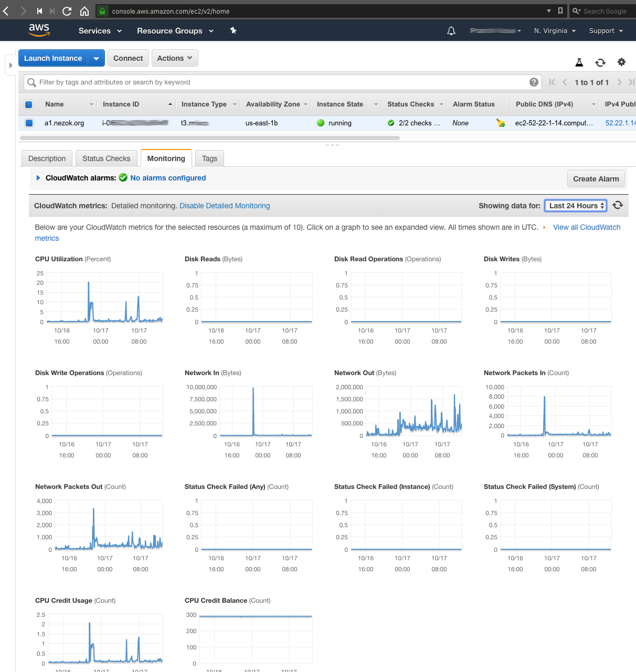The width and height of the screenshot is (636, 672).
Task: Click the browser back arrow
Action: (6, 11)
